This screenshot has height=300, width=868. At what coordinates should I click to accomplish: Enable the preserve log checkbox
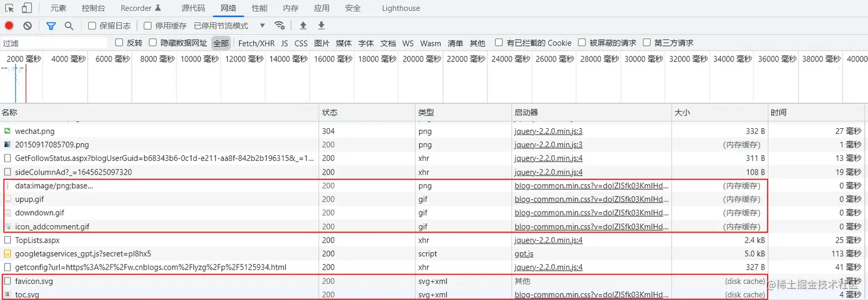coord(92,25)
